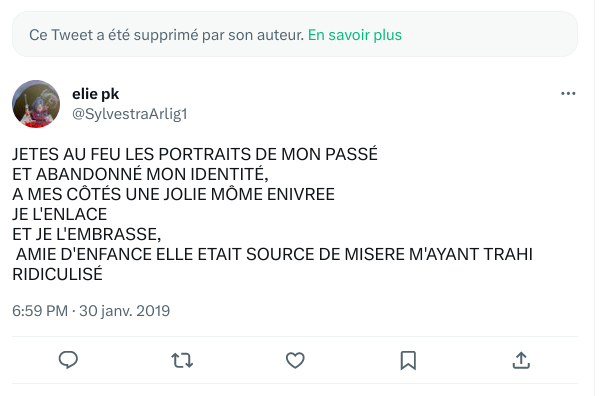
Task: Click elie pk's round profile avatar
Action: pos(36,104)
